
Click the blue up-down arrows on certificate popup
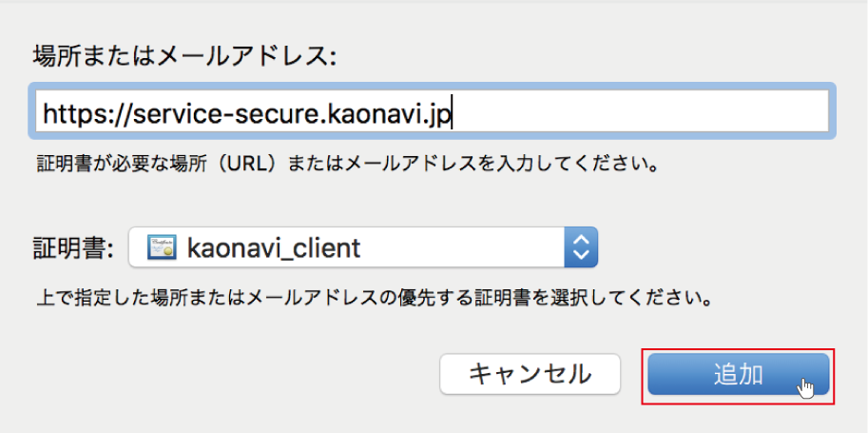click(x=581, y=247)
